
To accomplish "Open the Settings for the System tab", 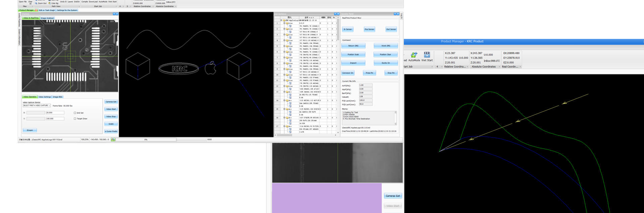I will (x=67, y=10).
